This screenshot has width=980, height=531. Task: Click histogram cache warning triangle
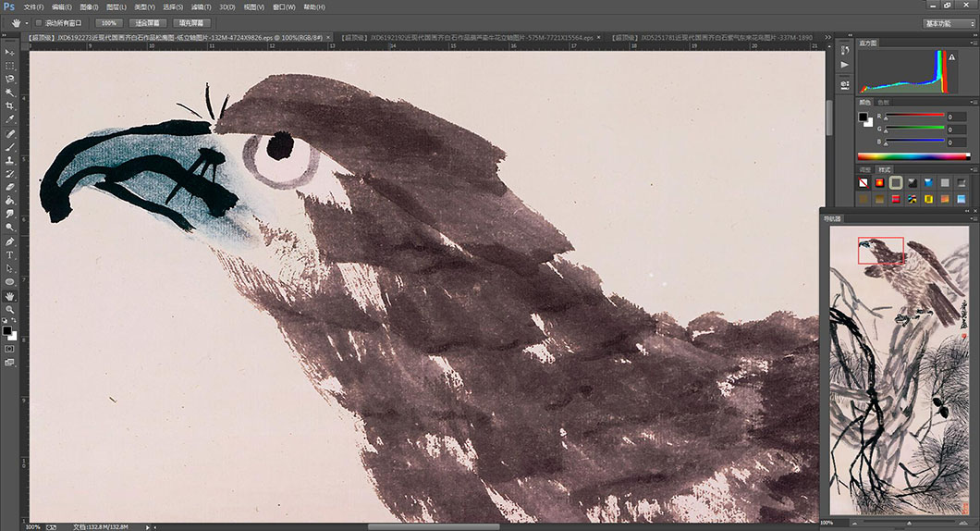tap(952, 57)
